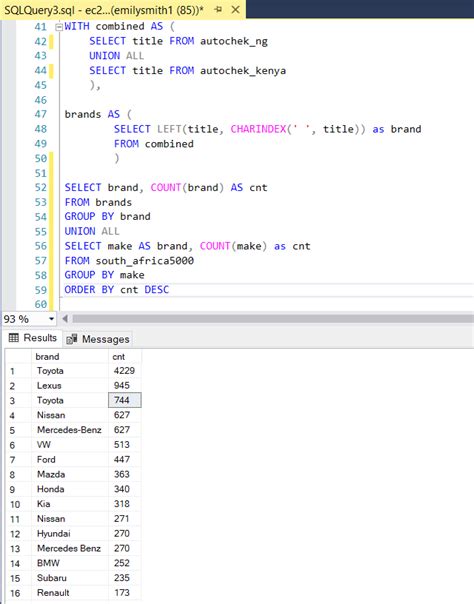Select the cell with value 513

click(x=125, y=445)
